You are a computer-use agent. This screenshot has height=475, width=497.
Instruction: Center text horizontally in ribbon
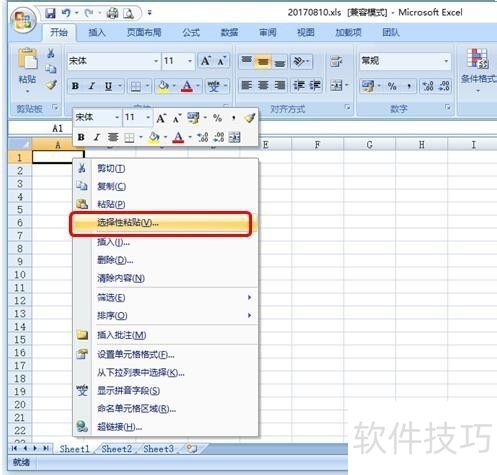[263, 85]
